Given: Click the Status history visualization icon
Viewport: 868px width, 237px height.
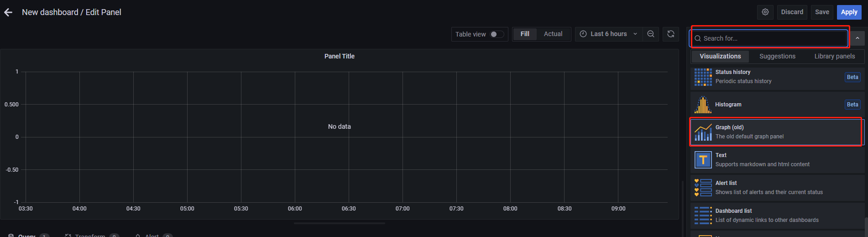Looking at the screenshot, I should [x=703, y=77].
